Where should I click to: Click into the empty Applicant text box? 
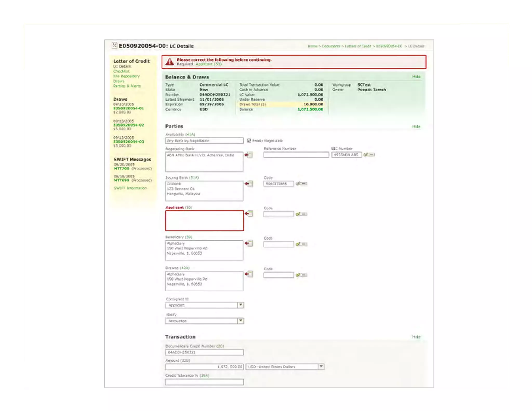[204, 221]
